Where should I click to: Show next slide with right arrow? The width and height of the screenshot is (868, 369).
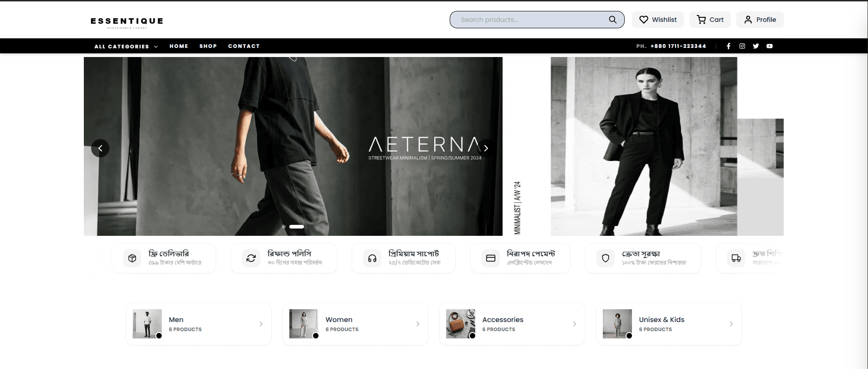tap(486, 148)
